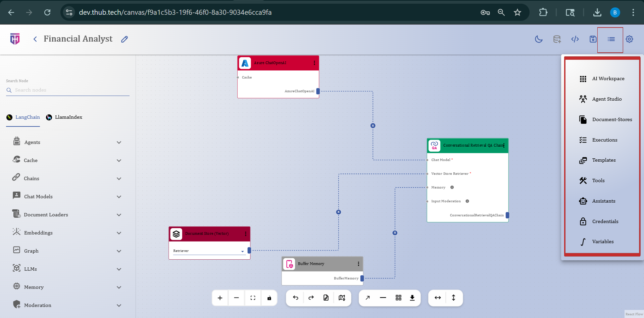Image resolution: width=644 pixels, height=318 pixels.
Task: Click the fit view icon on canvas controls
Action: click(x=253, y=298)
